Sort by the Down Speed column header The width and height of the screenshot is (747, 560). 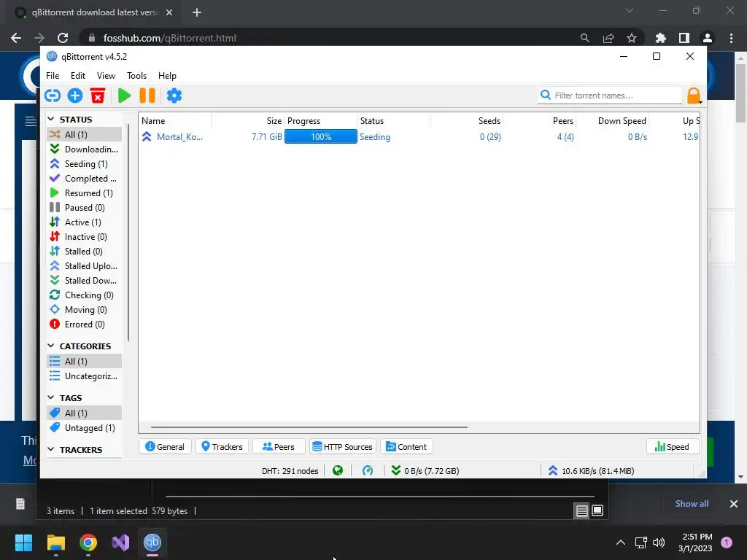(x=613, y=121)
